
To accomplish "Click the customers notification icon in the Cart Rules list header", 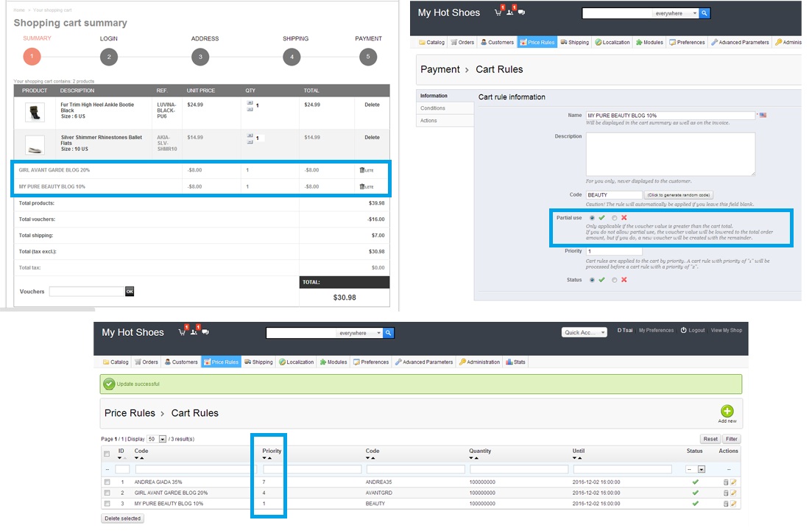I will pos(194,332).
